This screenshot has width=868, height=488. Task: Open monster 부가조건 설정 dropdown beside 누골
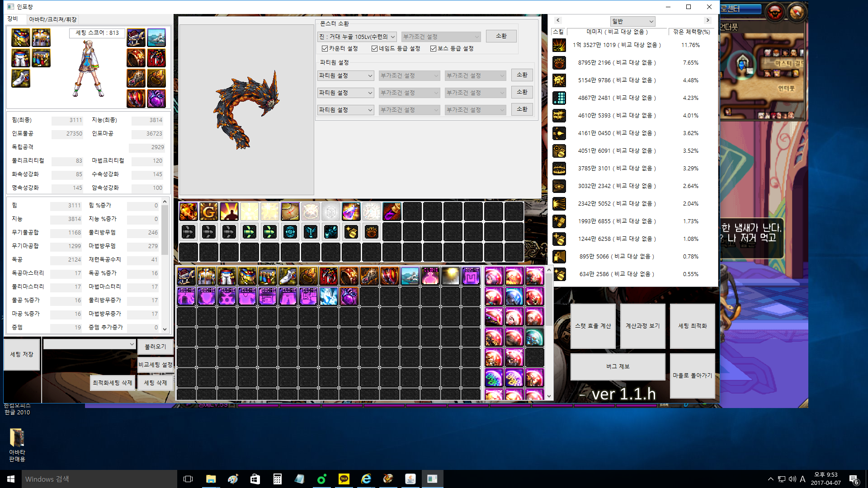[x=441, y=37]
